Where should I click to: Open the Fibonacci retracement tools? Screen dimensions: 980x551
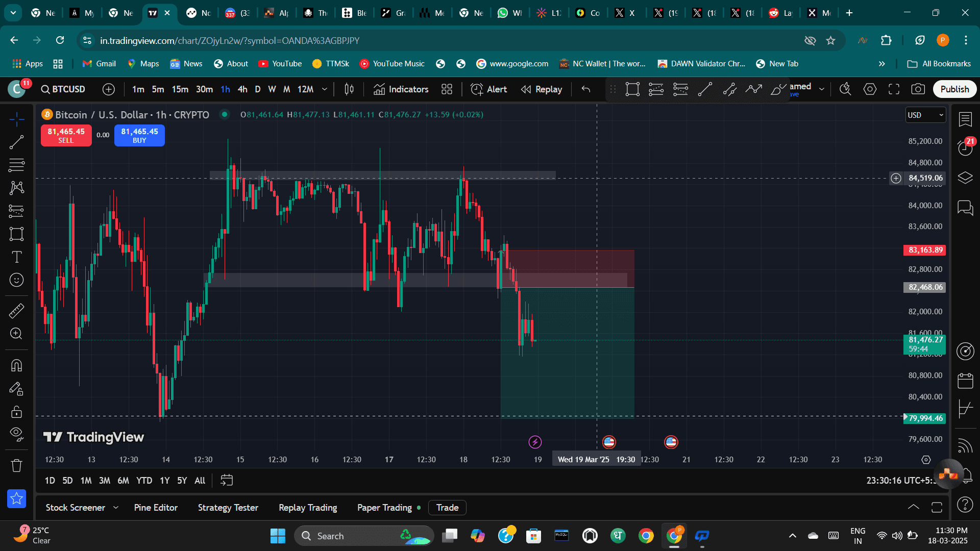click(16, 165)
